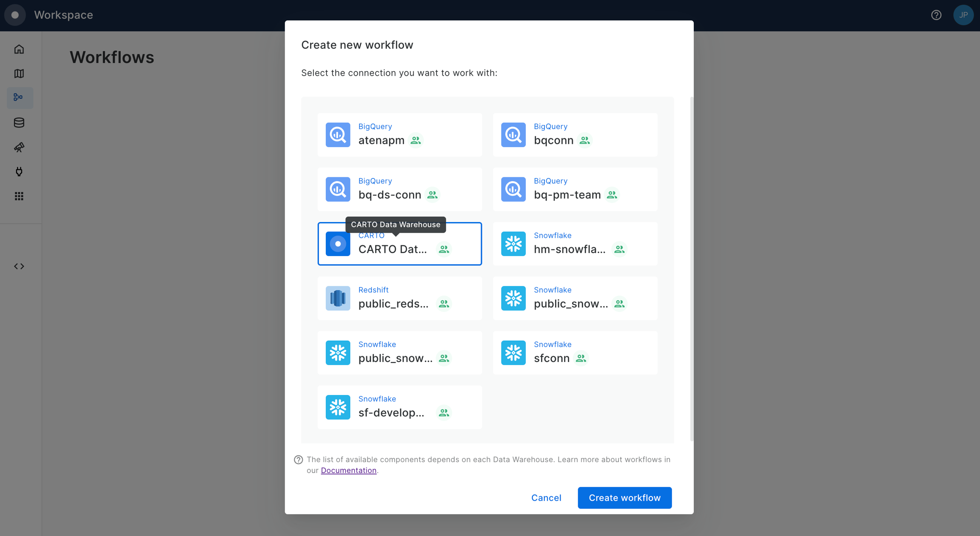Open the Data Observatory telescope icon
The width and height of the screenshot is (980, 536).
pos(19,147)
